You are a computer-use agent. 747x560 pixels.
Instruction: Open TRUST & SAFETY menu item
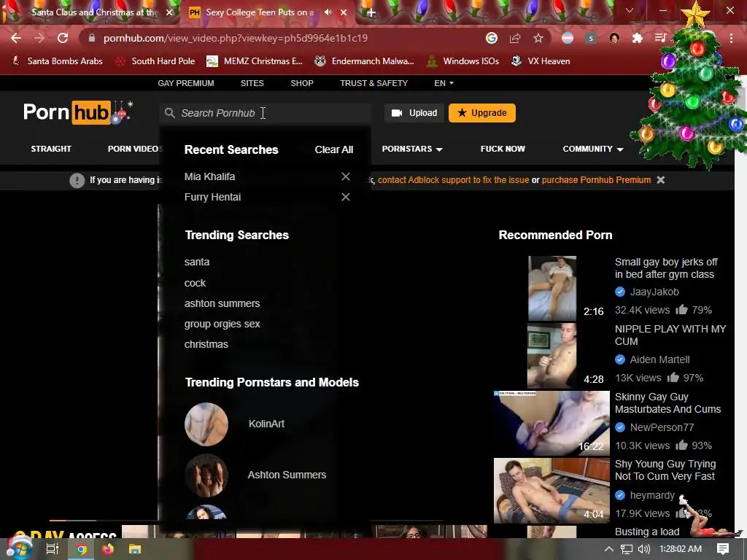pos(374,83)
